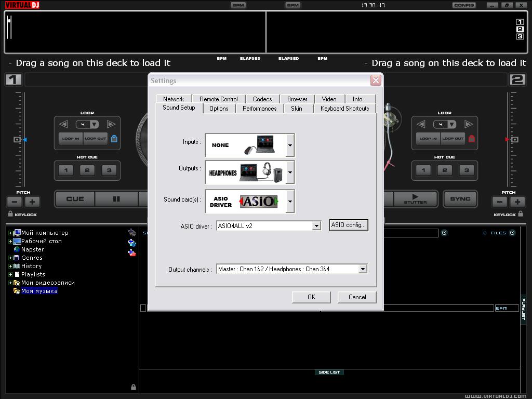Image resolution: width=532 pixels, height=399 pixels.
Task: Click the SYNC button on deck 2
Action: pyautogui.click(x=460, y=199)
